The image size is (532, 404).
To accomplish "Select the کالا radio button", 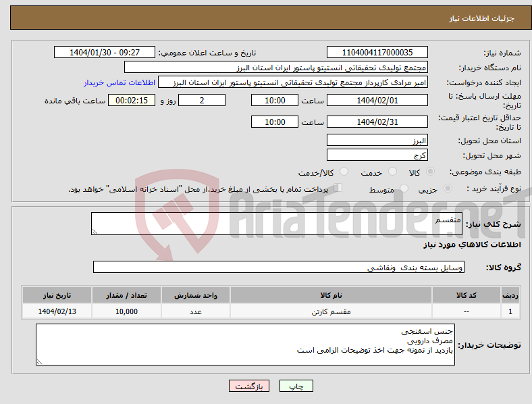I will click(x=430, y=172).
